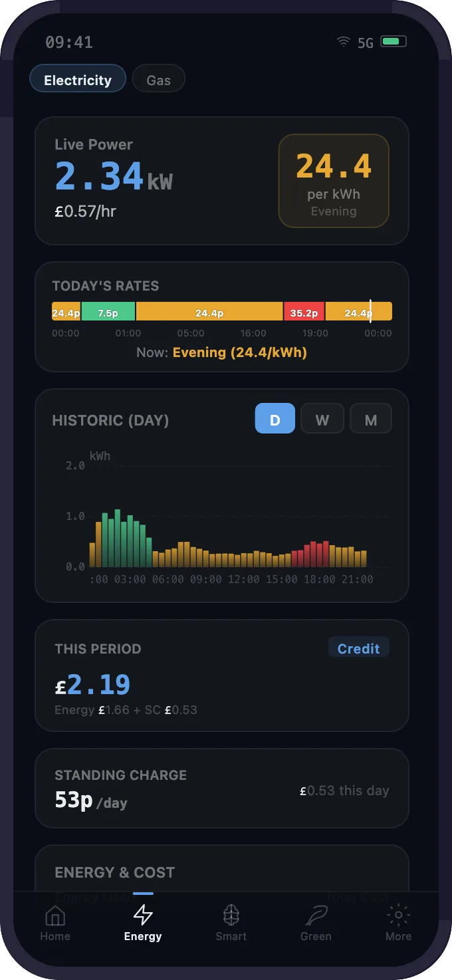Tap the current rate box showing 24.4 per kWh
The width and height of the screenshot is (452, 980).
[x=334, y=180]
